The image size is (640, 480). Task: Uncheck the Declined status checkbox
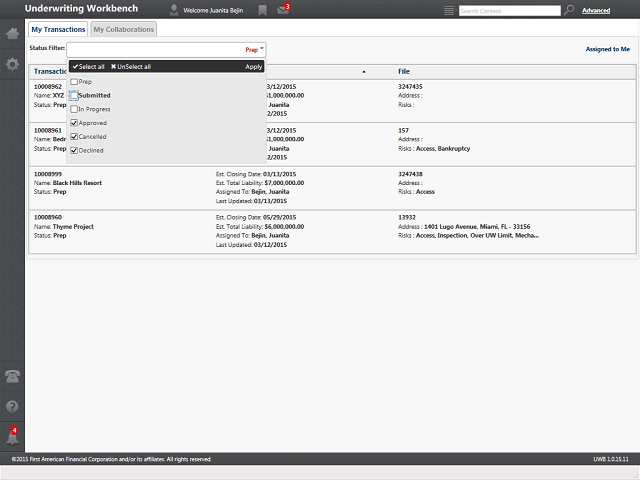click(74, 150)
